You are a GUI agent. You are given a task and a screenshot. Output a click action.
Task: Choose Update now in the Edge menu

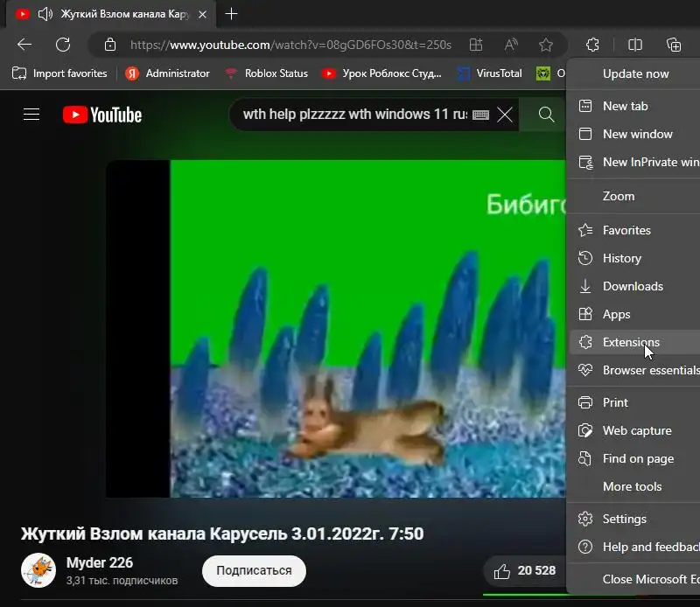635,73
